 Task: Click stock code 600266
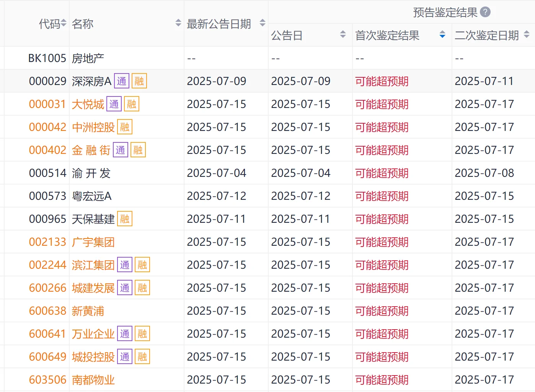pos(47,288)
